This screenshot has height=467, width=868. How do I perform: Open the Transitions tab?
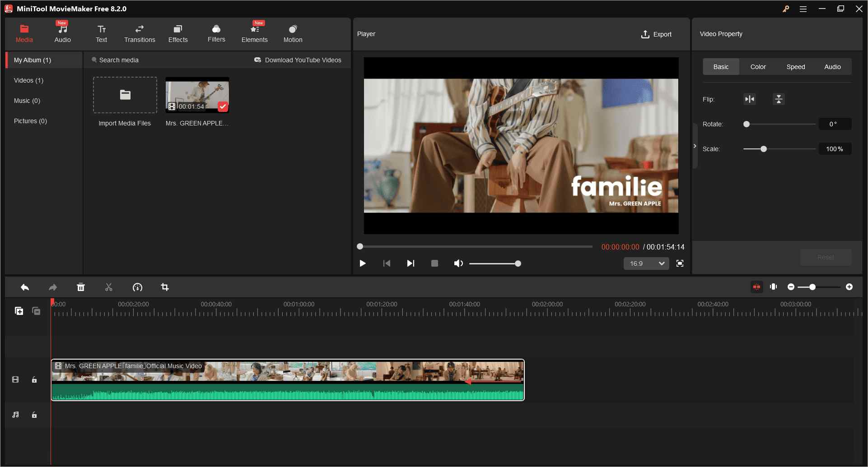tap(140, 34)
